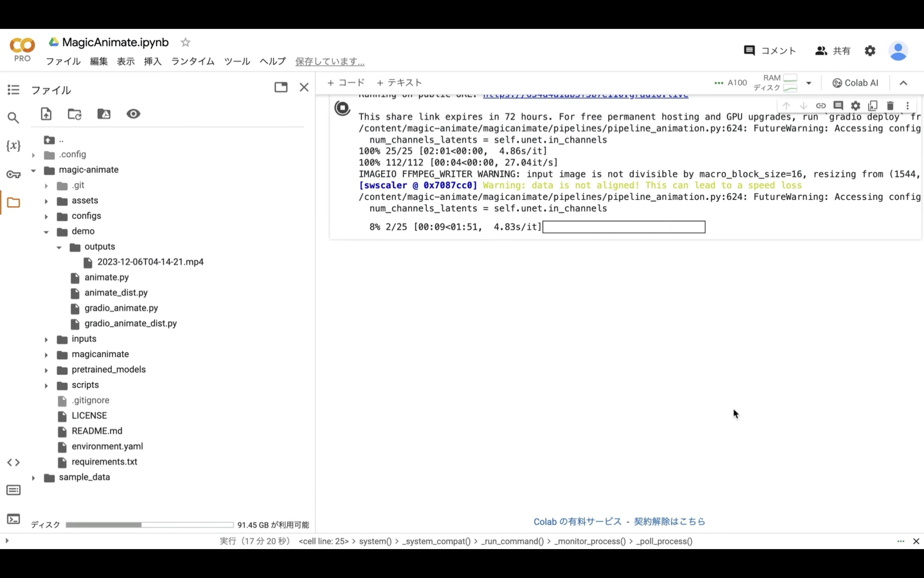Collapse the outputs folder
This screenshot has height=578, width=924.
(59, 247)
